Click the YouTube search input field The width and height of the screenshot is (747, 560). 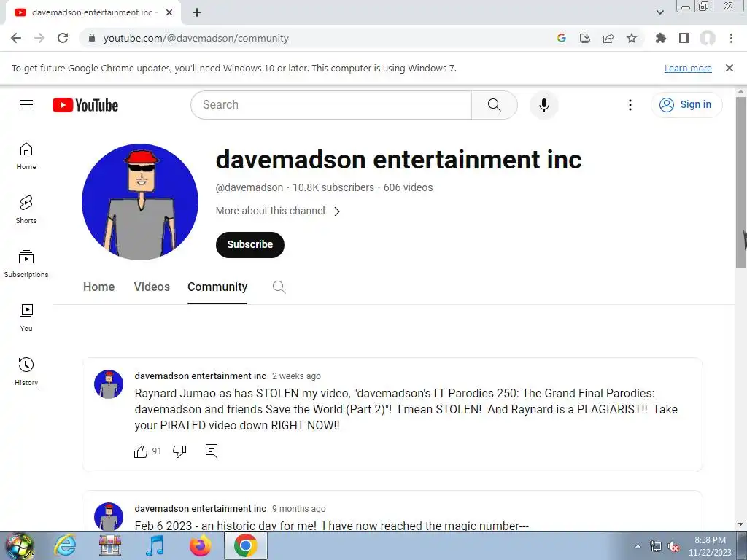pos(331,105)
